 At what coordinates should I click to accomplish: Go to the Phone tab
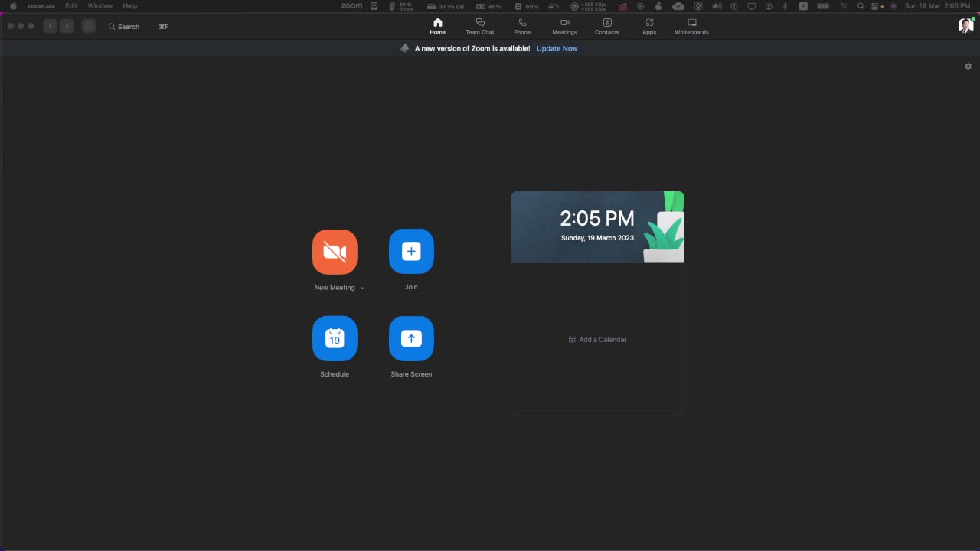coord(522,27)
